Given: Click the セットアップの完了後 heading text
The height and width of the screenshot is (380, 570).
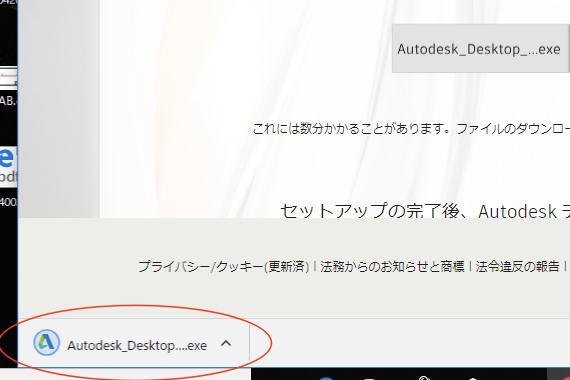Looking at the screenshot, I should [425, 211].
